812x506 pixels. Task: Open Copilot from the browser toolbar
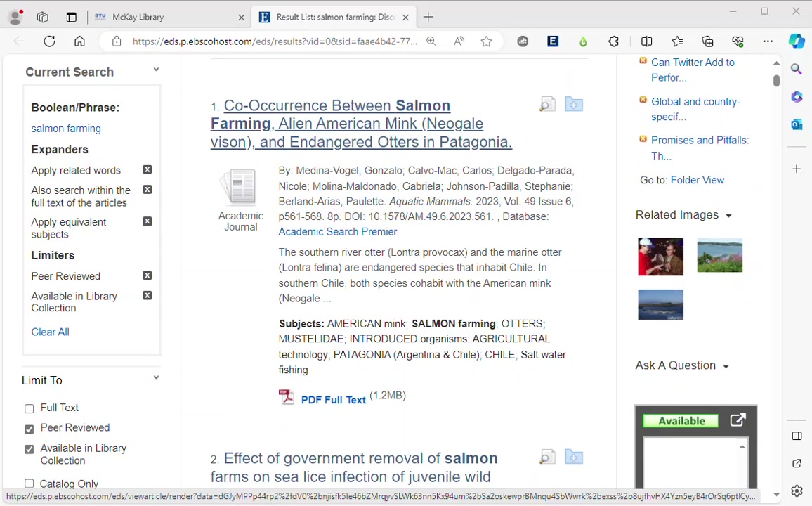[x=797, y=41]
